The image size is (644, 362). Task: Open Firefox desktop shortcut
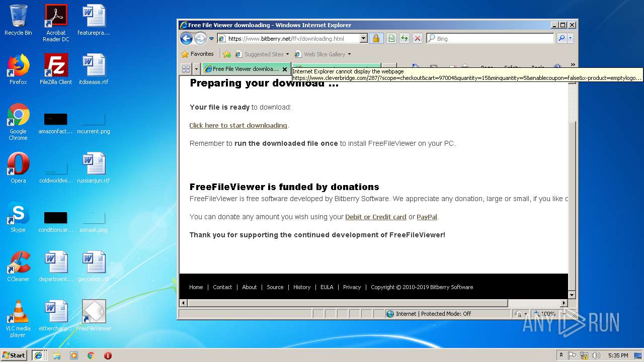18,69
